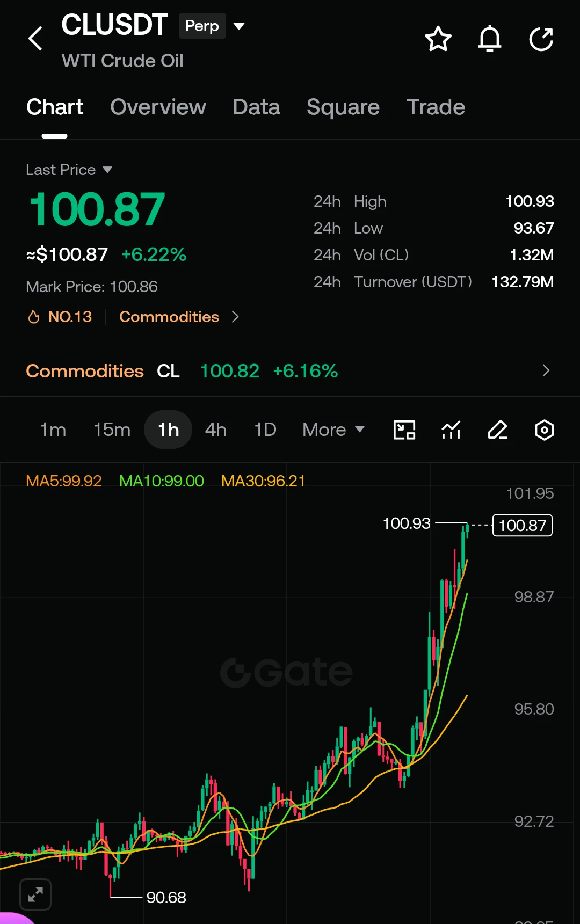
Task: Tap the 101.95 price axis label
Action: (x=530, y=493)
